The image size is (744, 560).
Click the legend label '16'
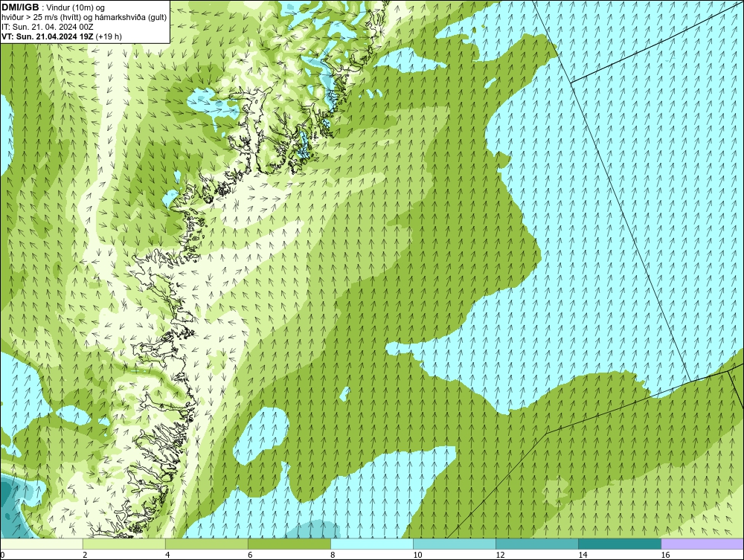[x=665, y=555]
